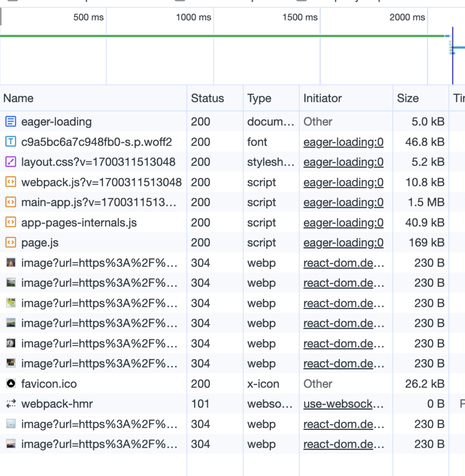
Task: Click the 500 ms timeline marker
Action: pyautogui.click(x=88, y=17)
